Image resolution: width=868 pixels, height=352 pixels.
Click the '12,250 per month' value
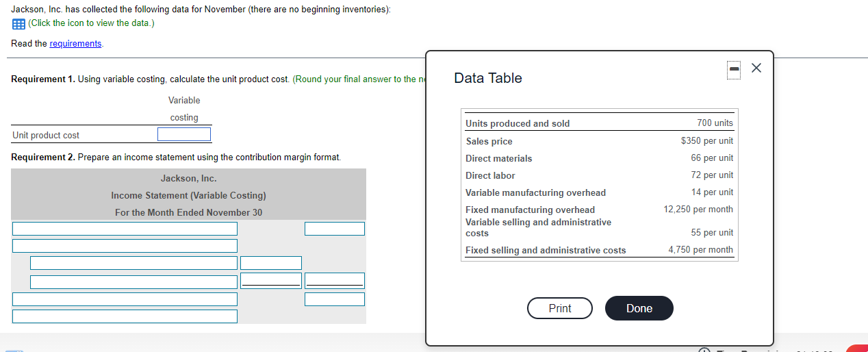click(x=698, y=210)
